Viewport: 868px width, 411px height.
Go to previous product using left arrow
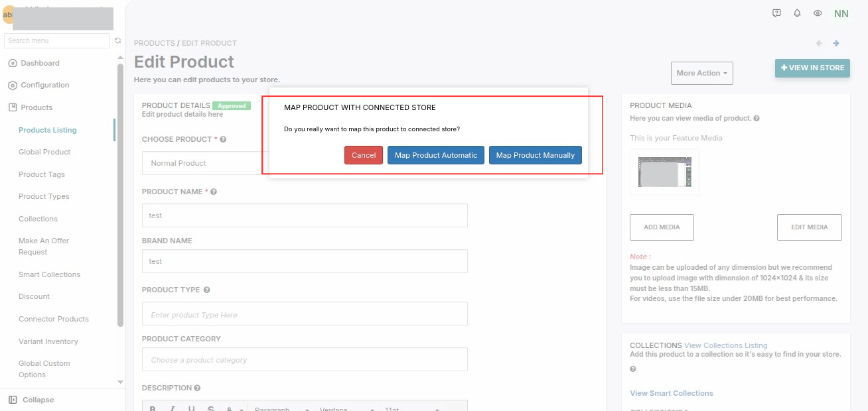click(x=819, y=43)
